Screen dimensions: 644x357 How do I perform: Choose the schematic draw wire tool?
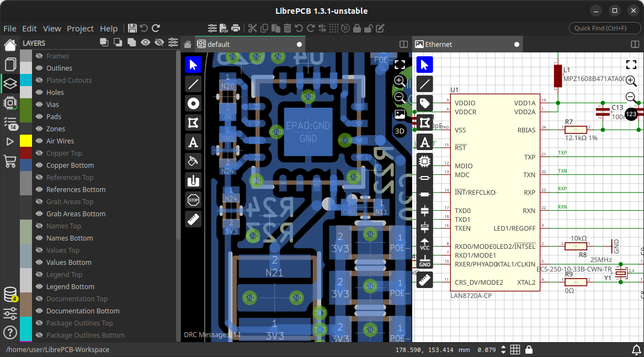pyautogui.click(x=424, y=84)
